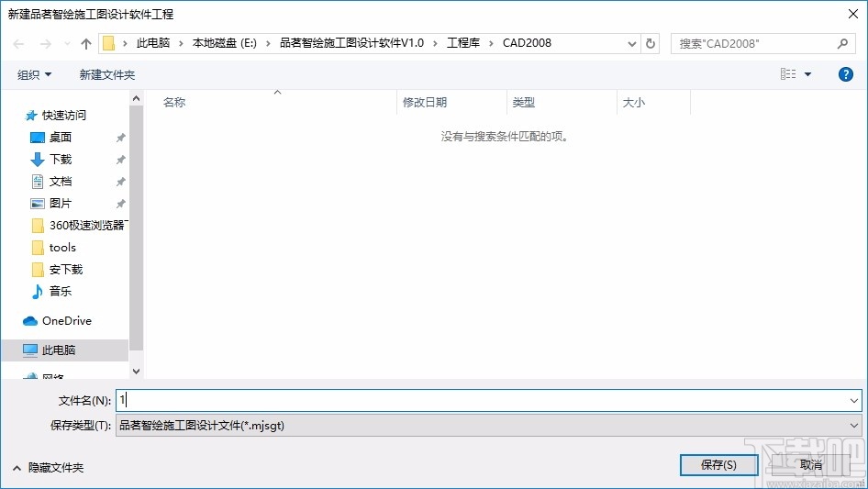Collapse folders with 隐藏文件夹
This screenshot has height=489, width=868.
click(48, 468)
